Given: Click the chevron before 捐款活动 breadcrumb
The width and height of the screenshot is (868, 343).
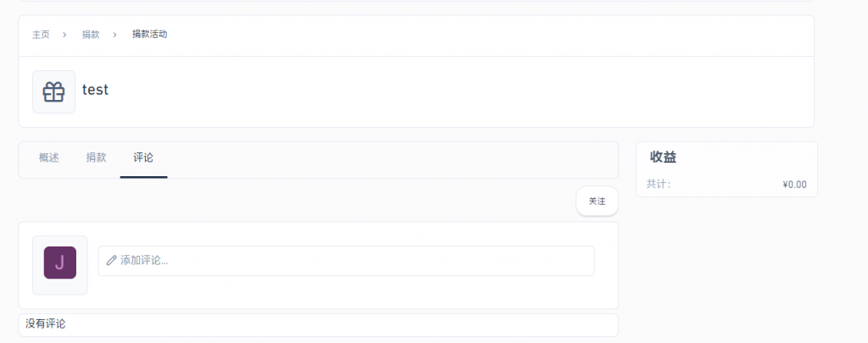Looking at the screenshot, I should (x=115, y=34).
